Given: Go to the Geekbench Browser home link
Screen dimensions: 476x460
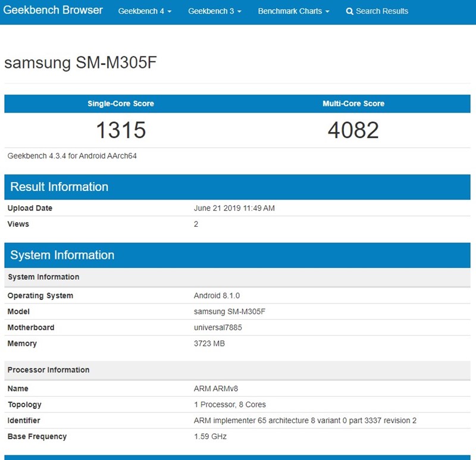Looking at the screenshot, I should pos(53,11).
